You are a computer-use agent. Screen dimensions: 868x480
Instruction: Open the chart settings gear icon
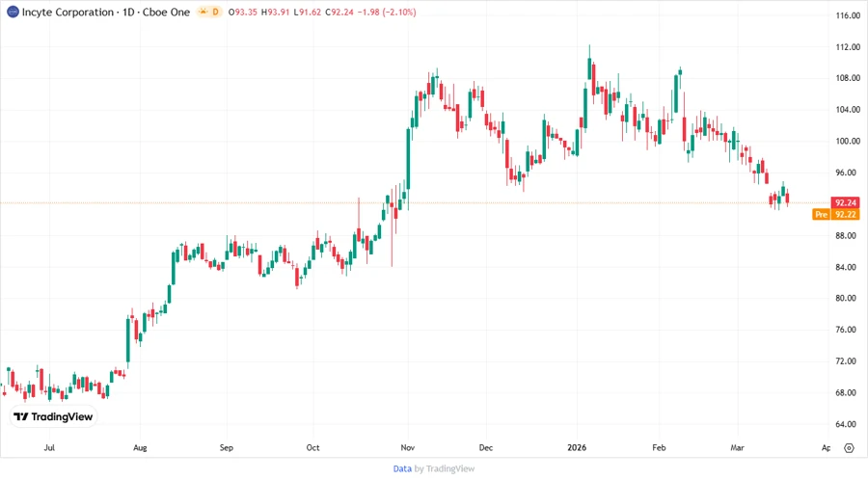pyautogui.click(x=849, y=448)
